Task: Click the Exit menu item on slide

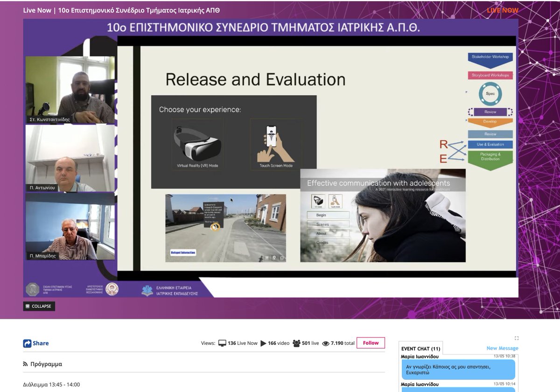Action: (328, 252)
